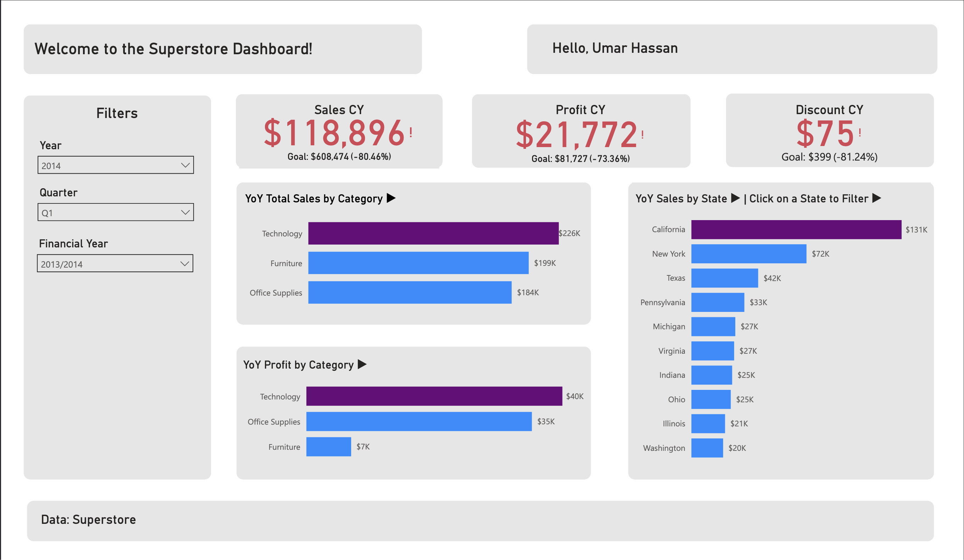Viewport: 964px width, 560px height.
Task: Click the red alert mark beside Discount CY value
Action: tap(860, 133)
